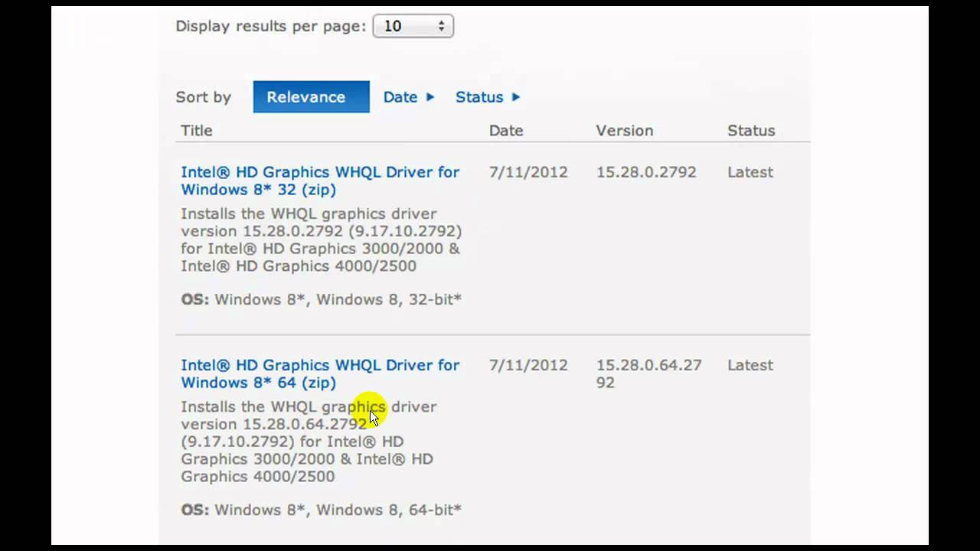980x551 pixels.
Task: Click OS line listing Windows 8, 64-bit
Action: pos(322,510)
